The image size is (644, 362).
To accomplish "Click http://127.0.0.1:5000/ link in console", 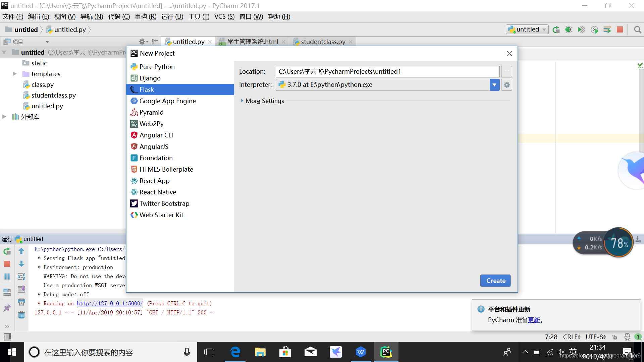I will pos(110,303).
